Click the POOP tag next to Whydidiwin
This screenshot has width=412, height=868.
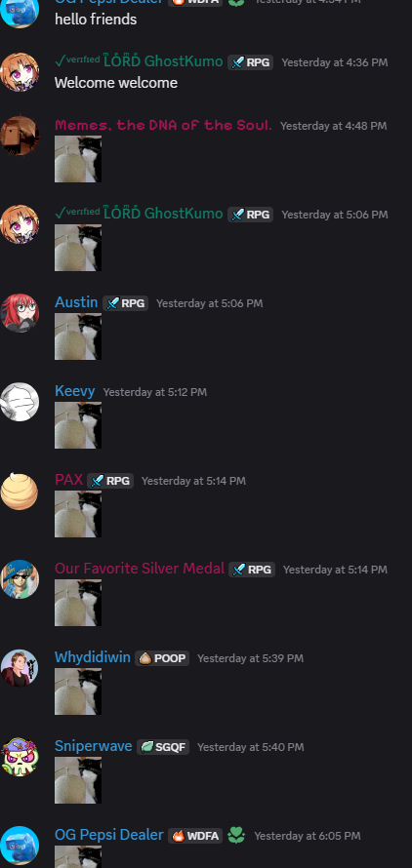pyautogui.click(x=162, y=658)
